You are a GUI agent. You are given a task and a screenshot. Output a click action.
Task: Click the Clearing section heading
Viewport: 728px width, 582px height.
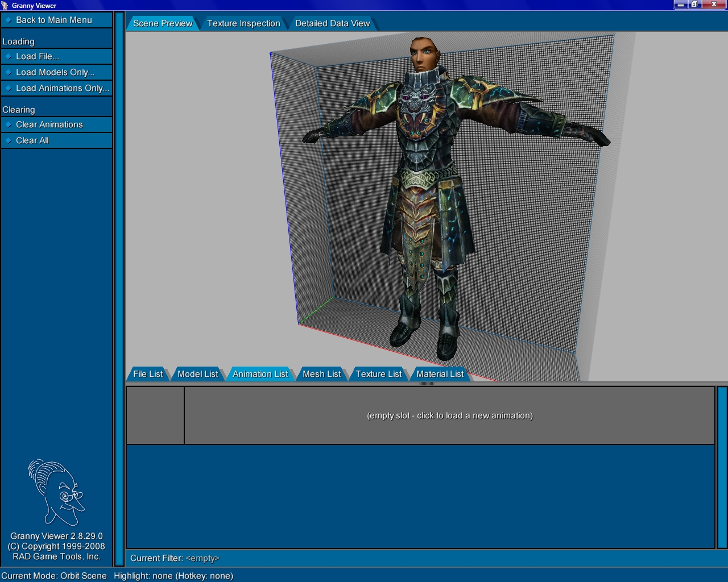point(19,110)
